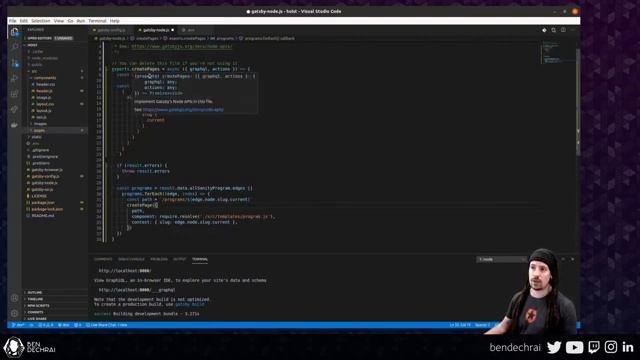This screenshot has height=360, width=640.
Task: Click the editor vertical scrollbar
Action: point(578,102)
